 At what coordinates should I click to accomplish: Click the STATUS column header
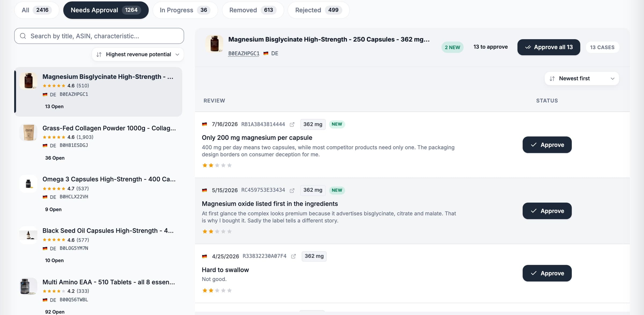tap(547, 101)
